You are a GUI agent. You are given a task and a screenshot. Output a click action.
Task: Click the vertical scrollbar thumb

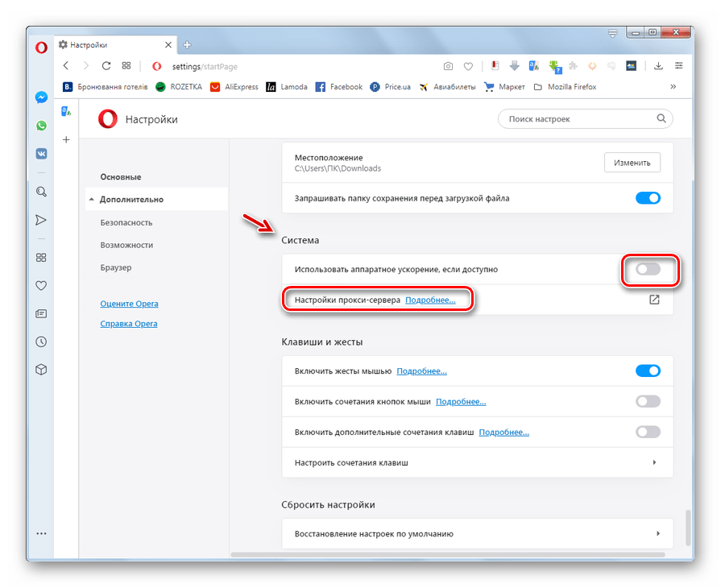[x=688, y=528]
